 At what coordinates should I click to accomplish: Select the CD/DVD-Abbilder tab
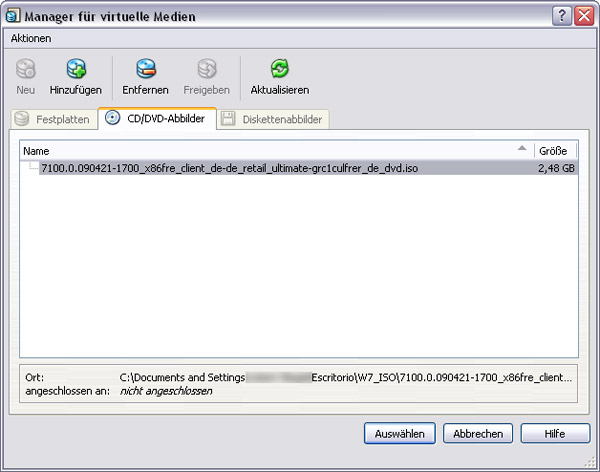pos(156,119)
